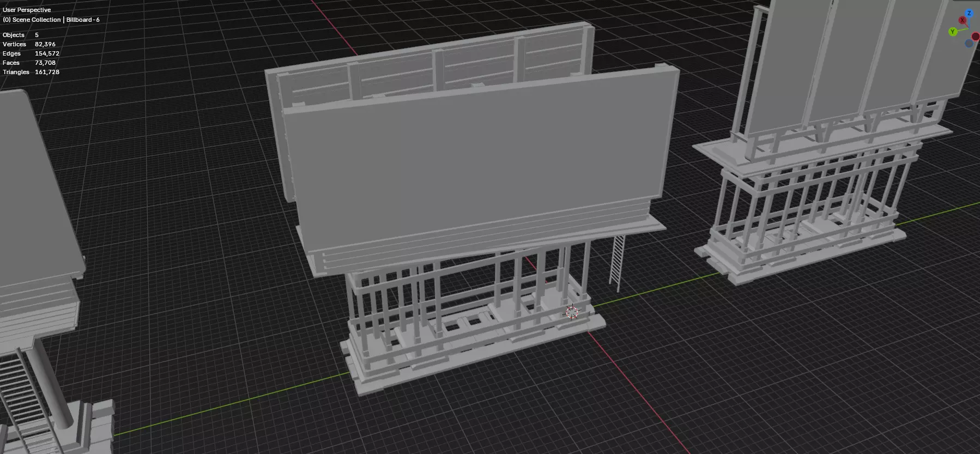Click the User Perspective view label

[27, 10]
